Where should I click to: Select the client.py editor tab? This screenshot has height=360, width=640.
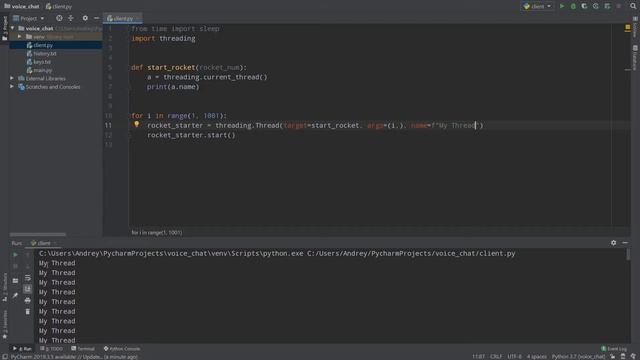[x=121, y=18]
